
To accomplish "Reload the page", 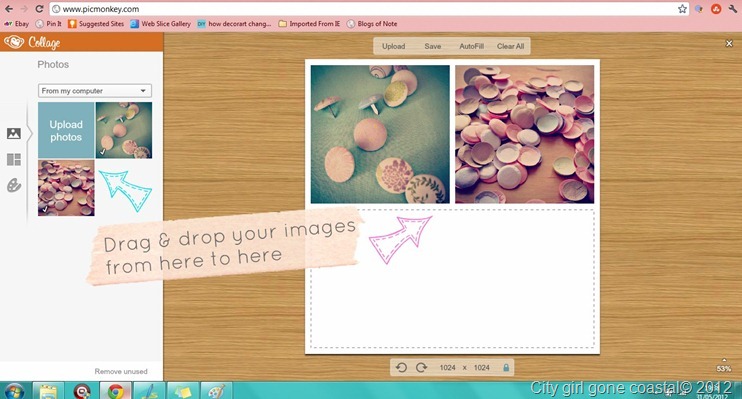I will tap(39, 9).
